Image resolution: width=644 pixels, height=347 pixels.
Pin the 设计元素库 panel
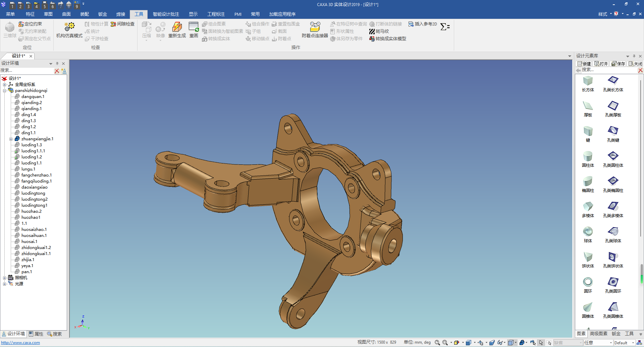(634, 56)
